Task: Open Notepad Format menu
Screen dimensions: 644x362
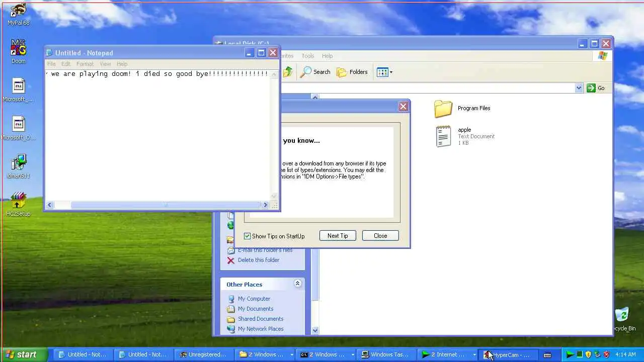Action: 85,64
